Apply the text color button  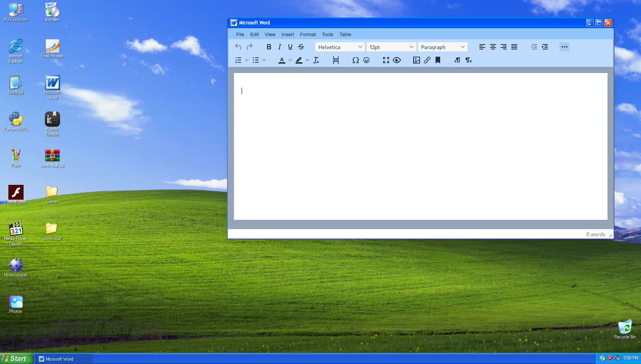[282, 60]
